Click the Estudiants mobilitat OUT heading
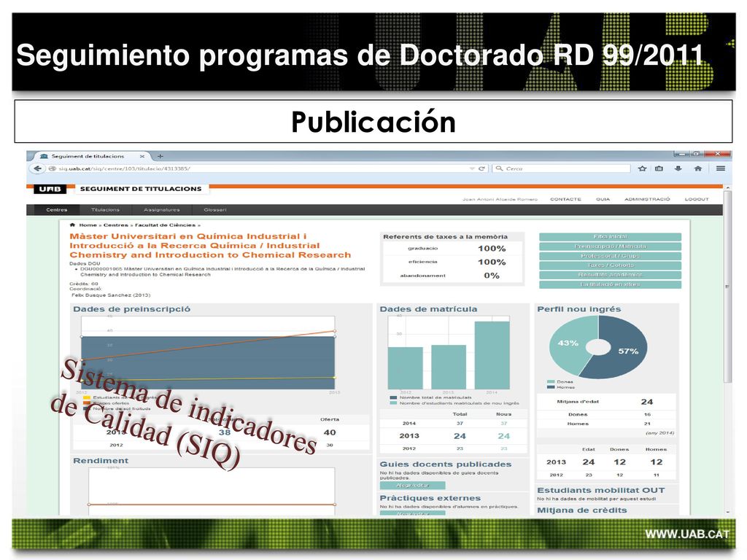Screen dimensions: 747x560 pyautogui.click(x=601, y=490)
